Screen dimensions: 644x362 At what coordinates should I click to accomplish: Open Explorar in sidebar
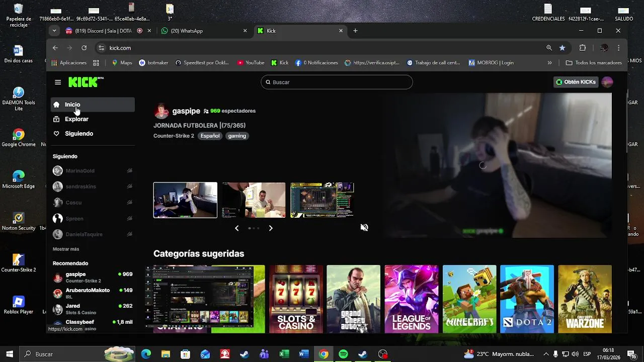(93, 119)
